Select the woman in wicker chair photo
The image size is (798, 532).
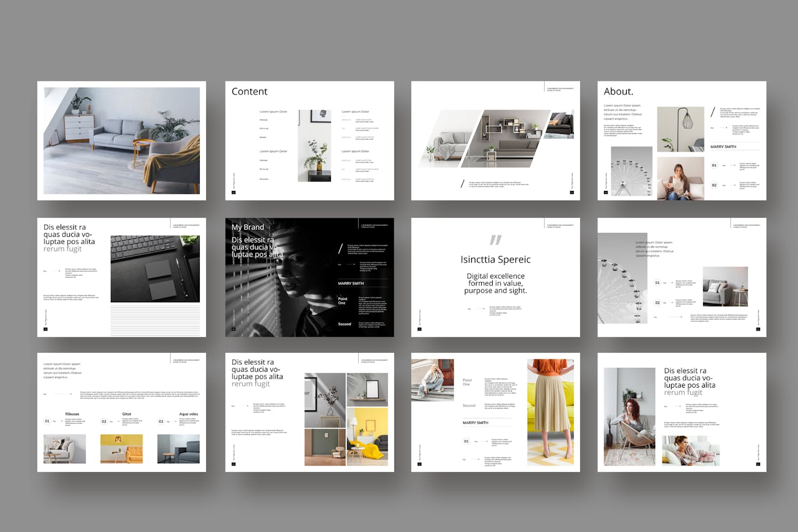pyautogui.click(x=629, y=416)
